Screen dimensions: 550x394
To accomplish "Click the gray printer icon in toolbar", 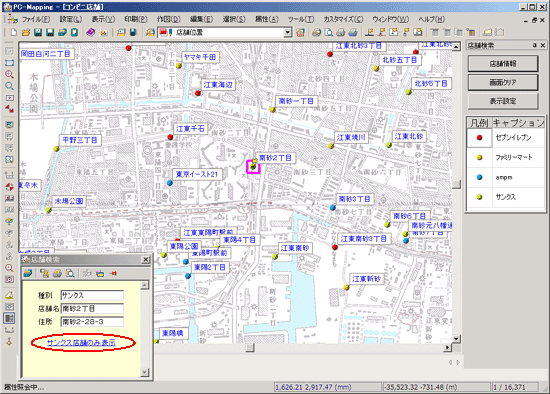I will [x=341, y=33].
